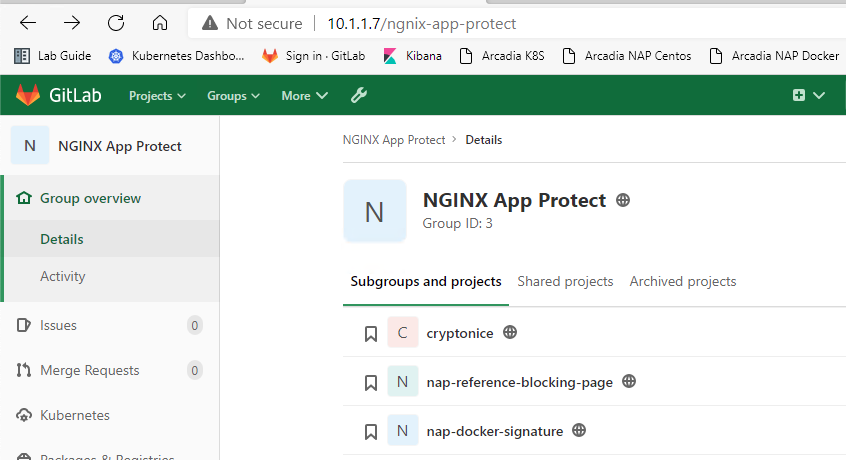Open Issues in the sidebar

[x=58, y=325]
